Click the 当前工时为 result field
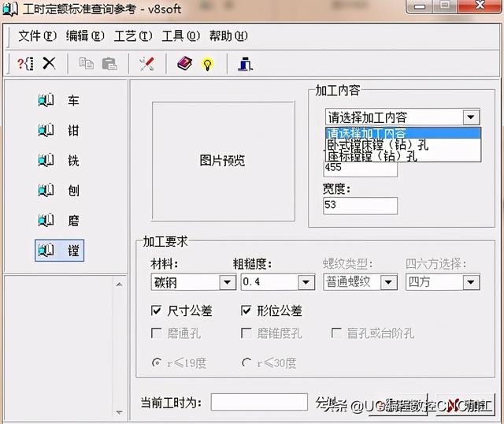The width and height of the screenshot is (504, 424). point(259,402)
